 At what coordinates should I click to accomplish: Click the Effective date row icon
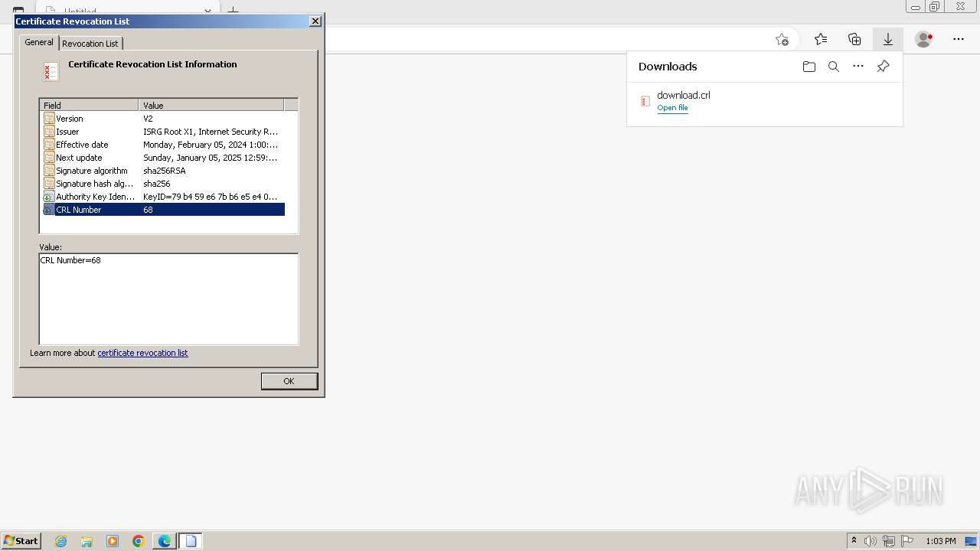49,145
